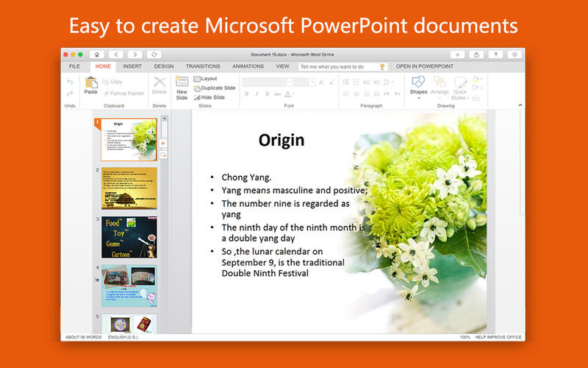Viewport: 588px width, 368px height.
Task: Click the reload icon in window toolbar
Action: tap(154, 54)
